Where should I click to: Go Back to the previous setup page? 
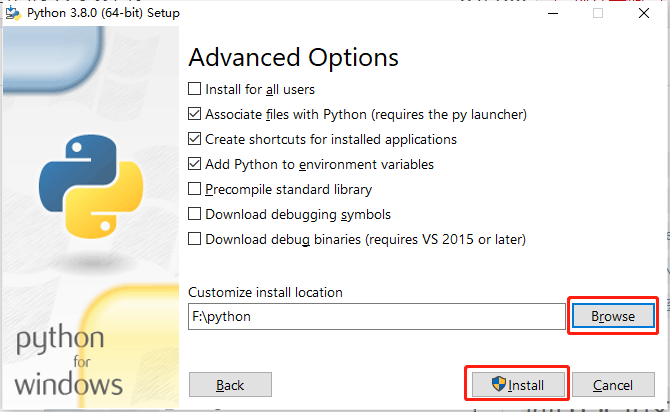tap(230, 385)
